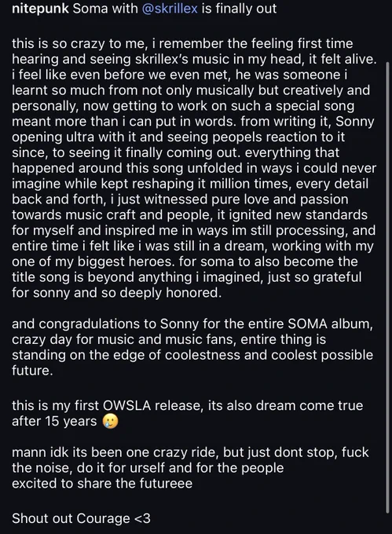Screen dimensions: 392x534
Task: Click the phrase 'one of my biggest heroes.'
Action: click(93, 262)
